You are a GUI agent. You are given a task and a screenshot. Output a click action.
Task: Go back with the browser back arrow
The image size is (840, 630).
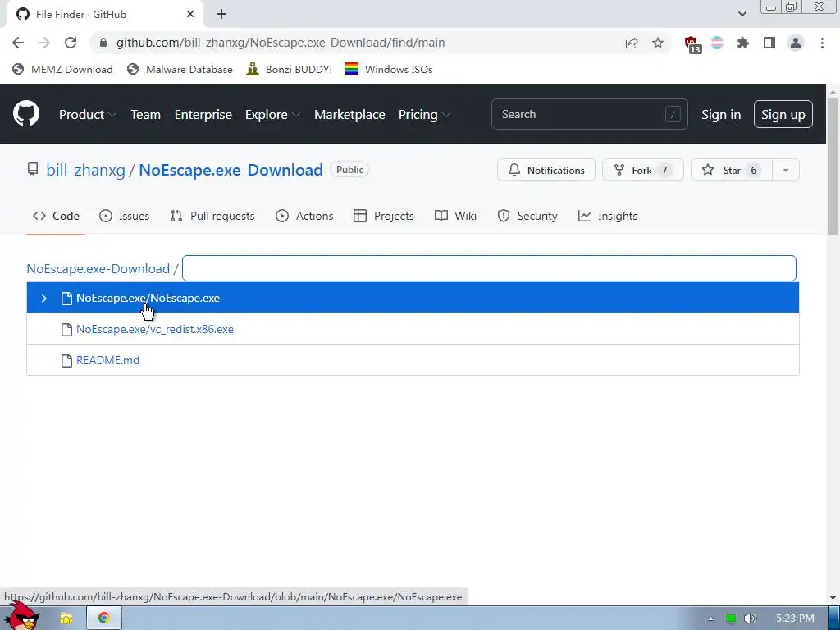click(x=18, y=43)
